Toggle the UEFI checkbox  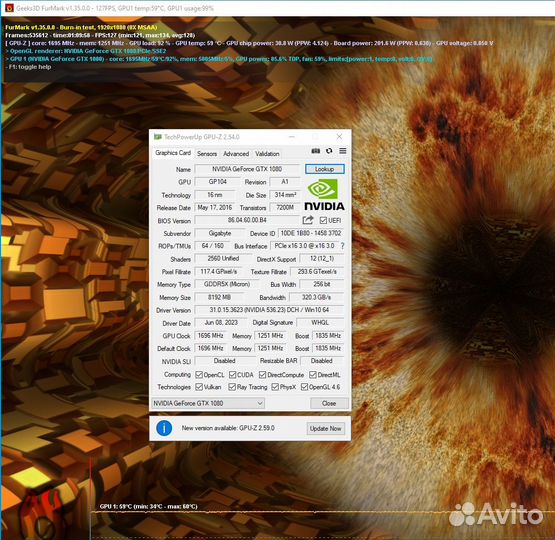pyautogui.click(x=323, y=220)
